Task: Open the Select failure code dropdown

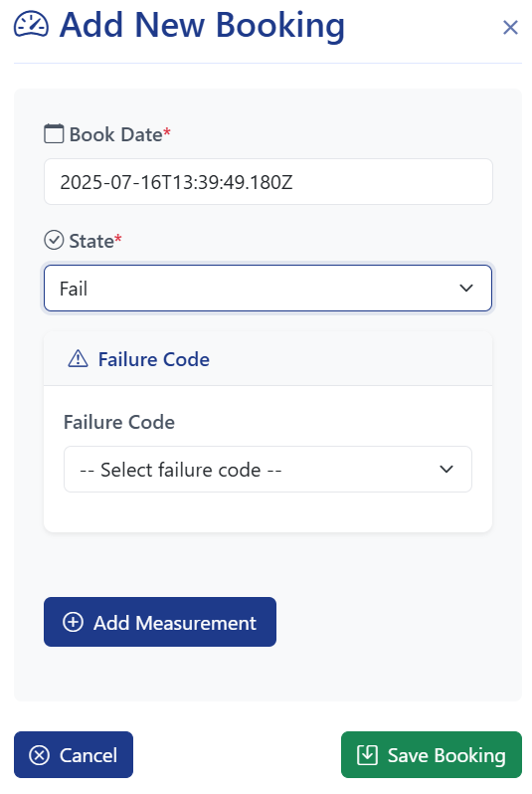Action: (267, 469)
